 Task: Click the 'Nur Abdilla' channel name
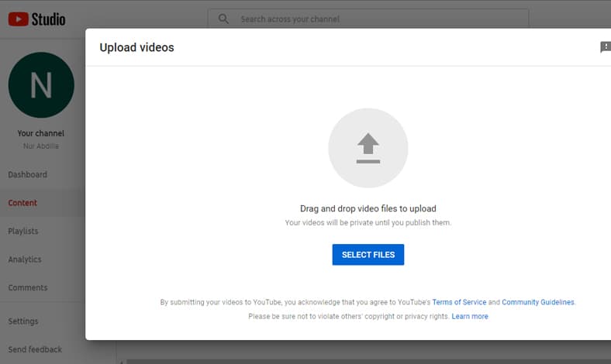pos(40,146)
